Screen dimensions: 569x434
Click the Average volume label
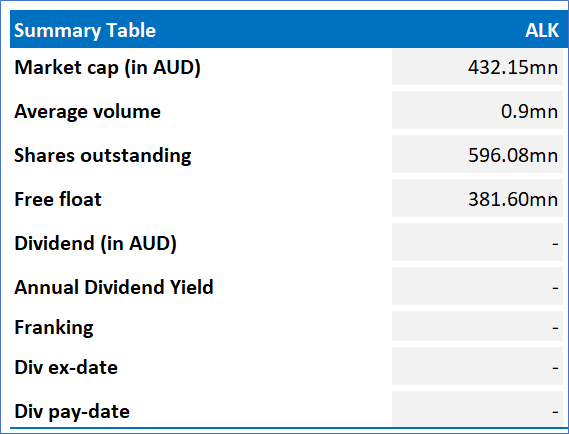(x=87, y=111)
